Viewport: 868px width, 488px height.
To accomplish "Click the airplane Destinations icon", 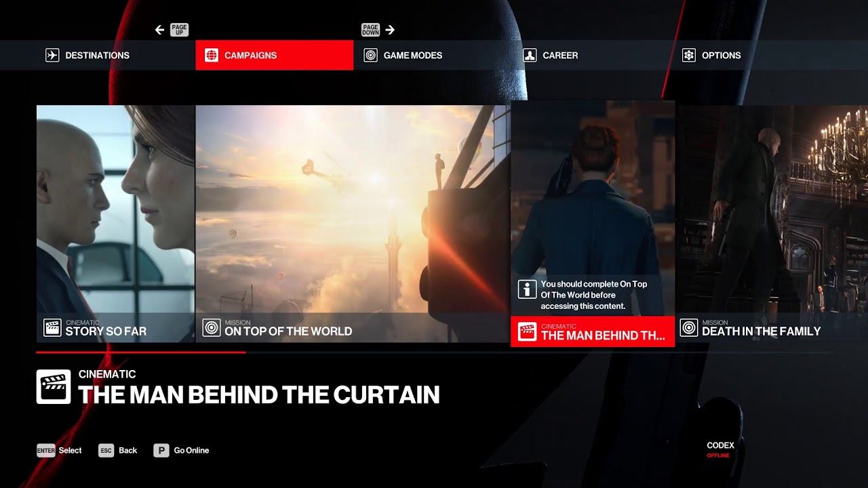I will [52, 56].
